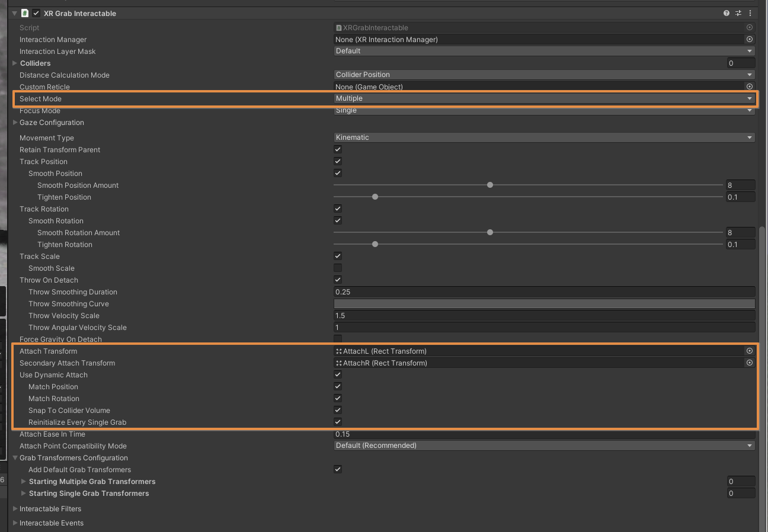Adjust Tighten Rotation slider

tap(375, 244)
